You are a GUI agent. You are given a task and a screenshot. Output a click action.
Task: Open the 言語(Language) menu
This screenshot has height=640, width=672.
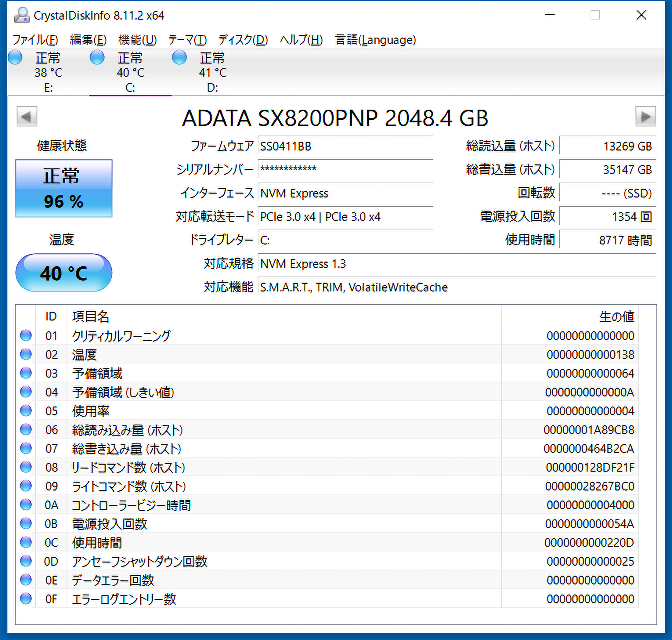click(375, 40)
